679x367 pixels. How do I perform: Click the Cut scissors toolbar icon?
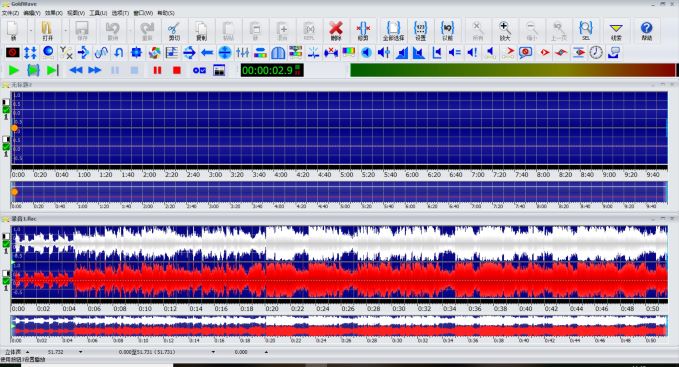174,31
